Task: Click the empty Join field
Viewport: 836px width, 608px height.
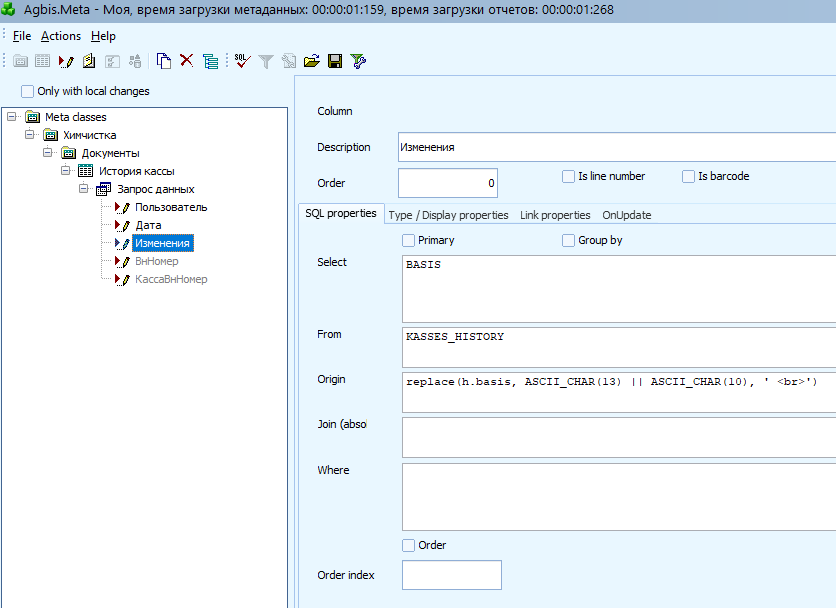Action: [x=619, y=437]
